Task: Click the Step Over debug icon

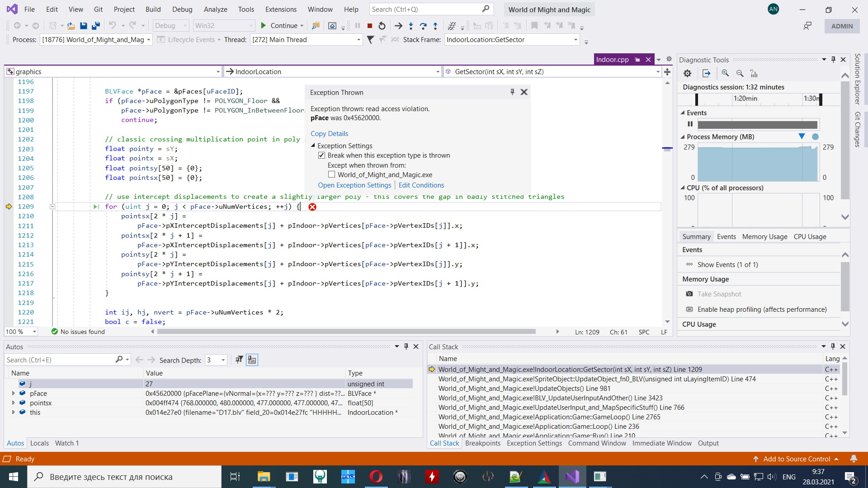Action: point(424,26)
